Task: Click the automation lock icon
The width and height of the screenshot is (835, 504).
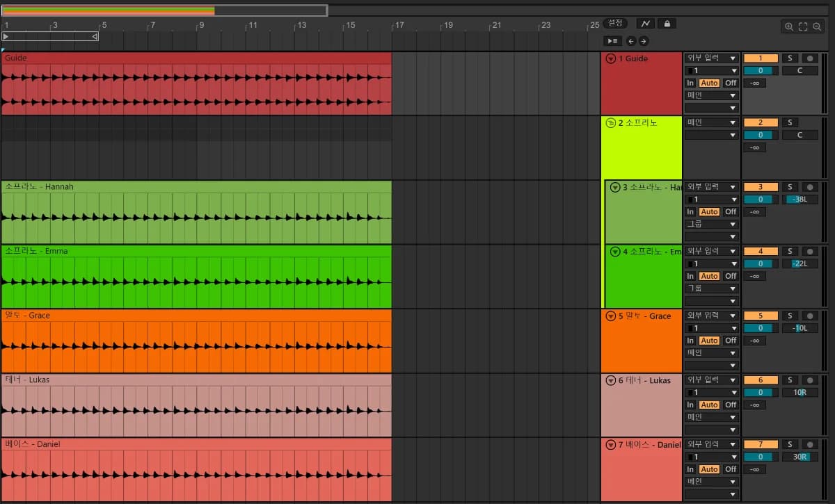Action: (667, 24)
